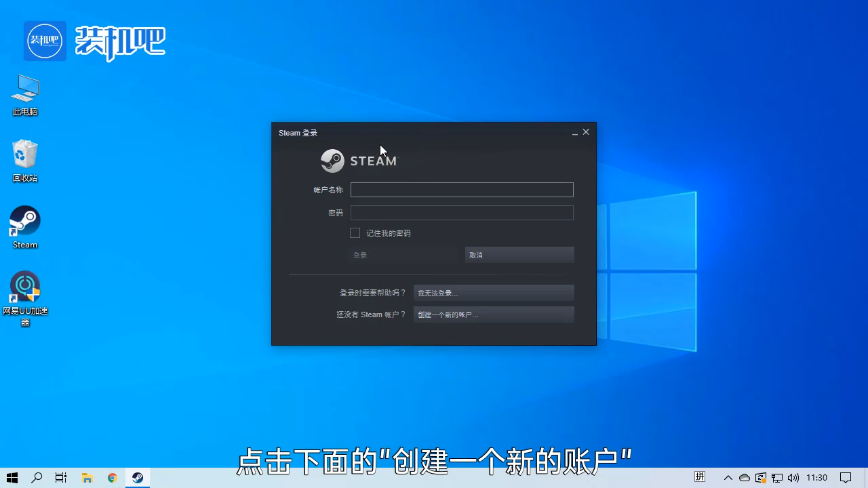Open the Start menu

pyautogui.click(x=12, y=477)
